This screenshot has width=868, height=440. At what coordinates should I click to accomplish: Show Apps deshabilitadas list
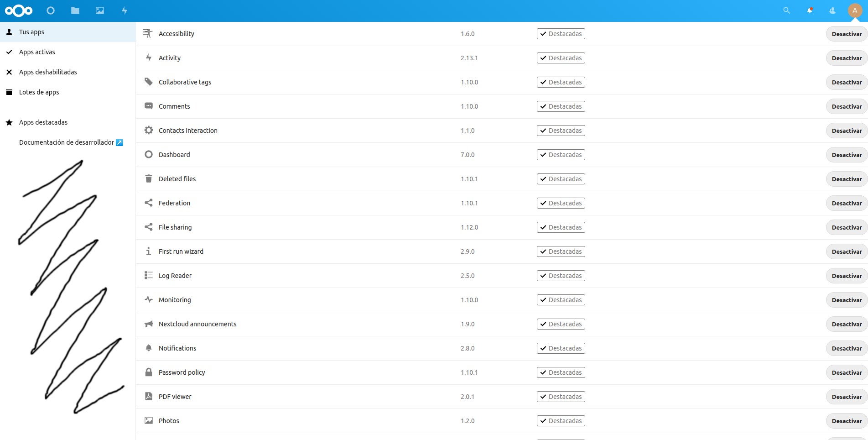pyautogui.click(x=68, y=72)
